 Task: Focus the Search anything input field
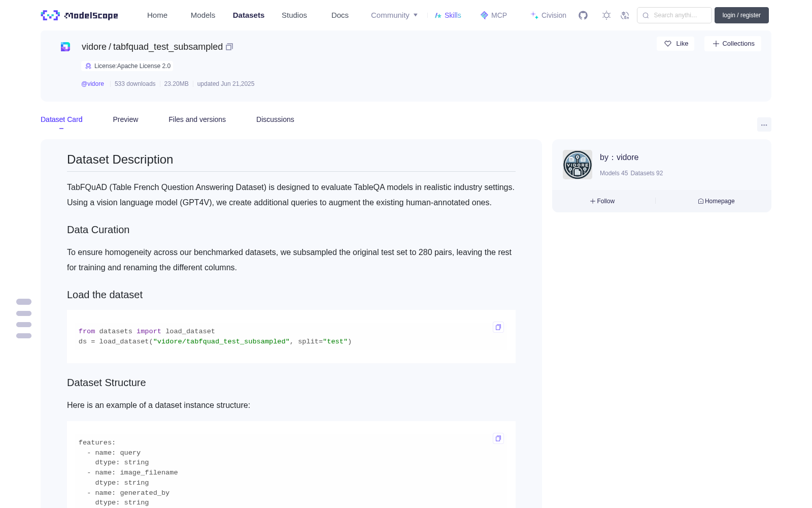(674, 15)
